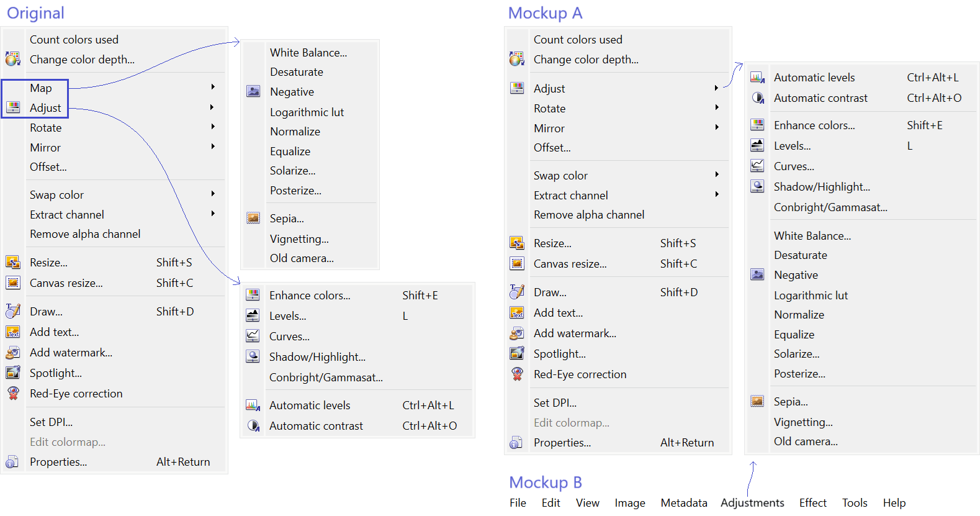This screenshot has height=516, width=980.
Task: Select White Balance... in Original Map submenu
Action: pyautogui.click(x=308, y=53)
